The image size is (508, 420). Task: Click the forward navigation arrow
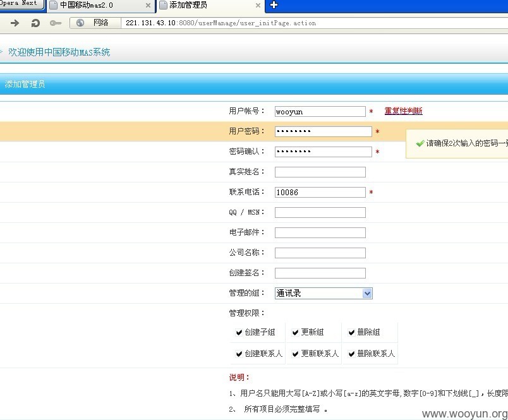coord(15,23)
